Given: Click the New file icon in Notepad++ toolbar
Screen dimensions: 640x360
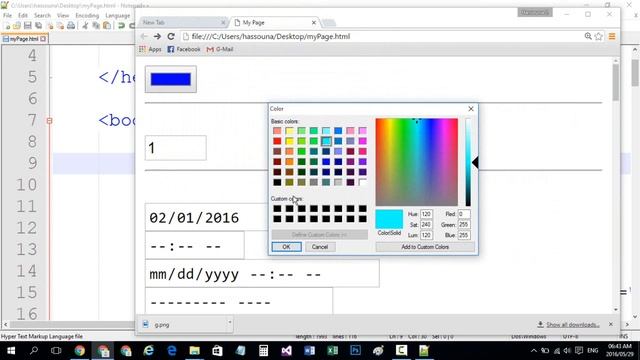Looking at the screenshot, I should 7,26.
